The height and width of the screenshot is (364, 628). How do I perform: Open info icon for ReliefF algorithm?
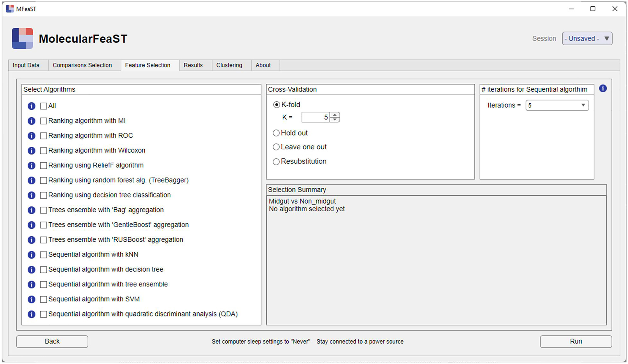[31, 165]
